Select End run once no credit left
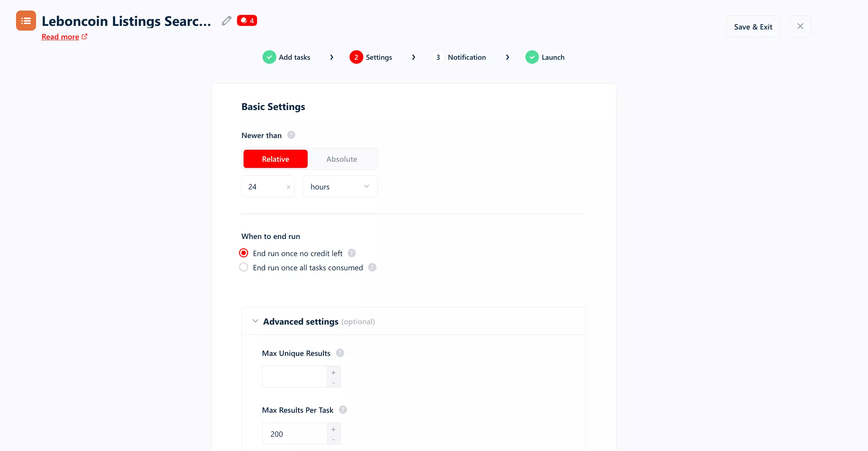This screenshot has width=868, height=451. [x=244, y=253]
